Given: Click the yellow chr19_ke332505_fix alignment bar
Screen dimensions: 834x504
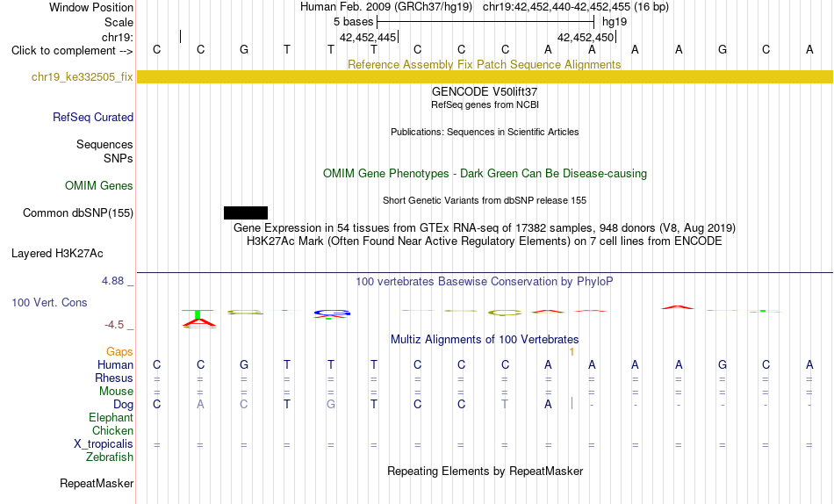Looking at the screenshot, I should click(x=485, y=76).
